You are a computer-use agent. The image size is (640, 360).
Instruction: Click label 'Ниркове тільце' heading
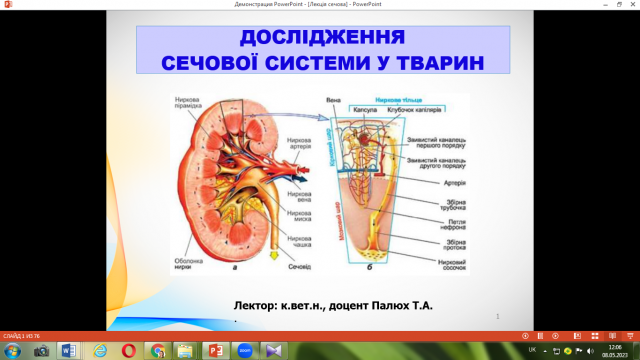tap(398, 100)
